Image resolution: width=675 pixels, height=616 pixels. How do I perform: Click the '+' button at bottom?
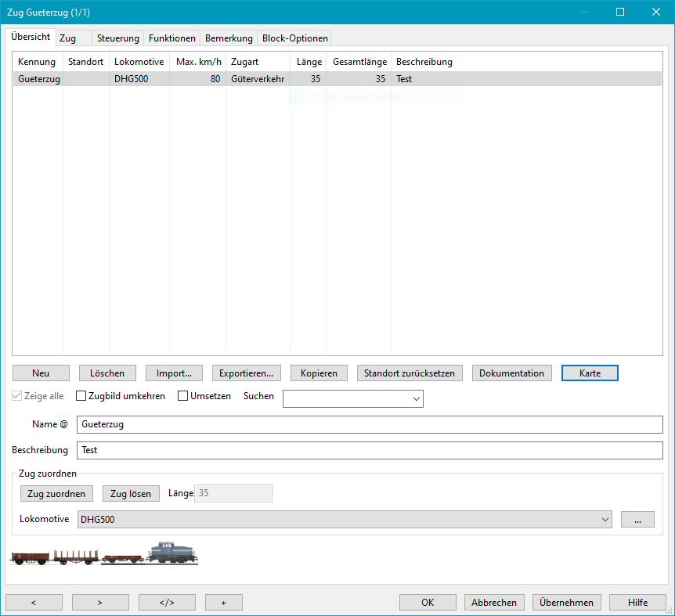tap(224, 602)
